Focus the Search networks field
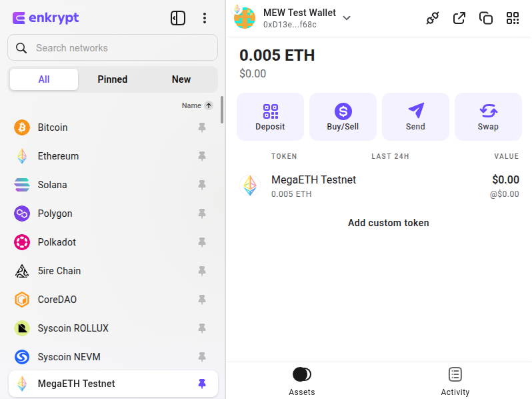 113,47
